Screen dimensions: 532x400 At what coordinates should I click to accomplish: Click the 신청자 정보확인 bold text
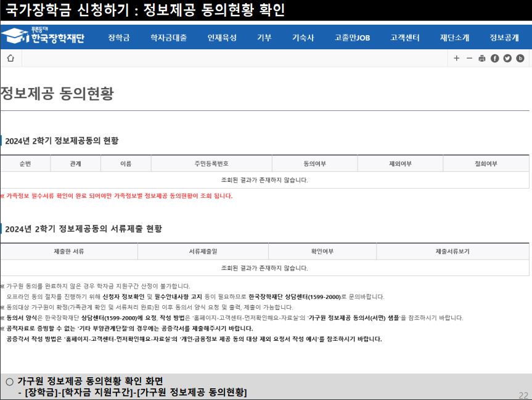point(123,296)
